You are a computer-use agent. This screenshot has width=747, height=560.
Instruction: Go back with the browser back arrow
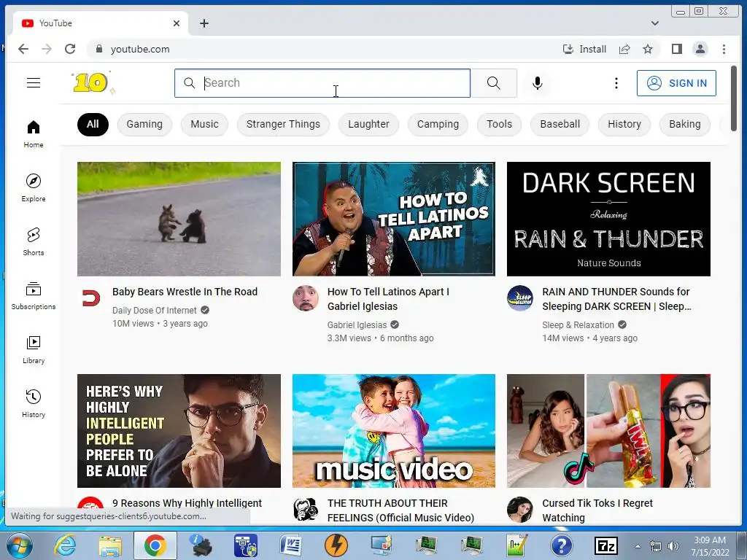click(x=23, y=49)
